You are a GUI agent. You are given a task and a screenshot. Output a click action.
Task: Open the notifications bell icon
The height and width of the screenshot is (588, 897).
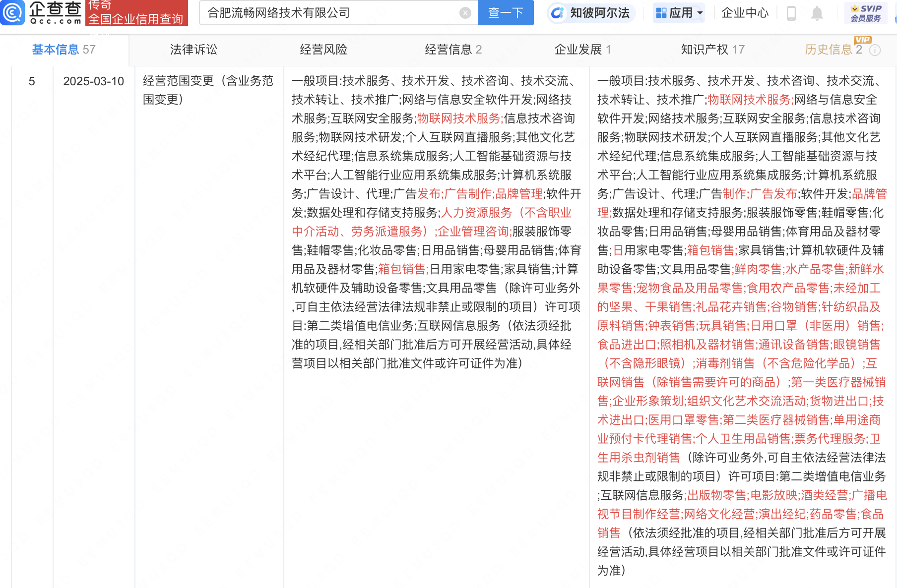click(x=817, y=13)
